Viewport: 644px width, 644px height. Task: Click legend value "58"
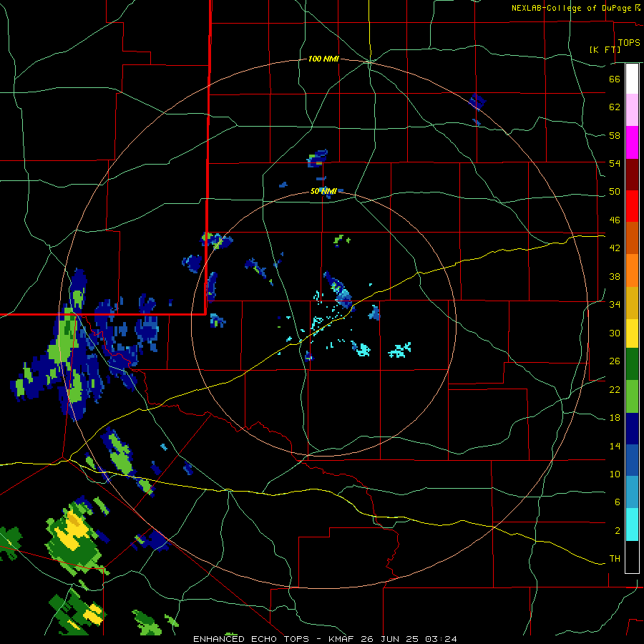[x=615, y=135]
